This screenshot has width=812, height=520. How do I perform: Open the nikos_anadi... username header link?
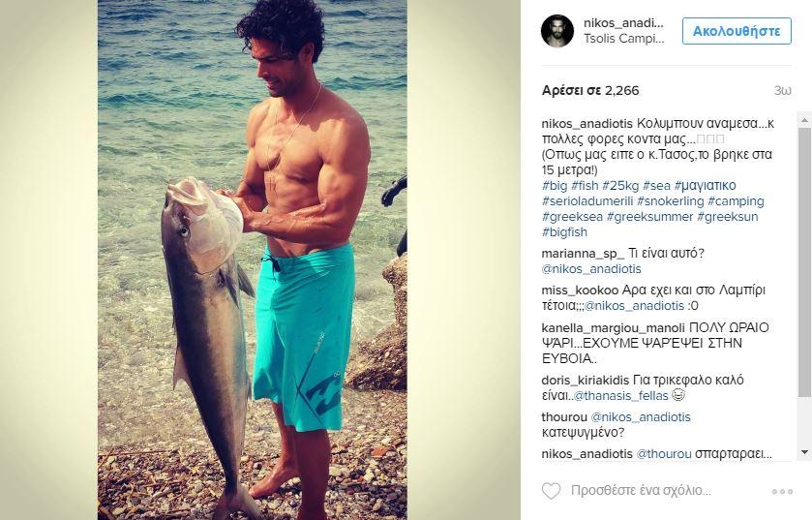623,23
